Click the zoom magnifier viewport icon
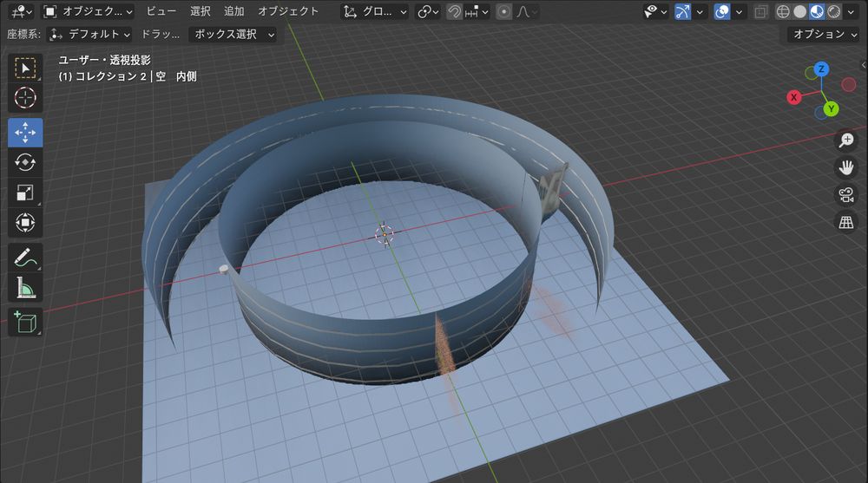 click(x=845, y=140)
